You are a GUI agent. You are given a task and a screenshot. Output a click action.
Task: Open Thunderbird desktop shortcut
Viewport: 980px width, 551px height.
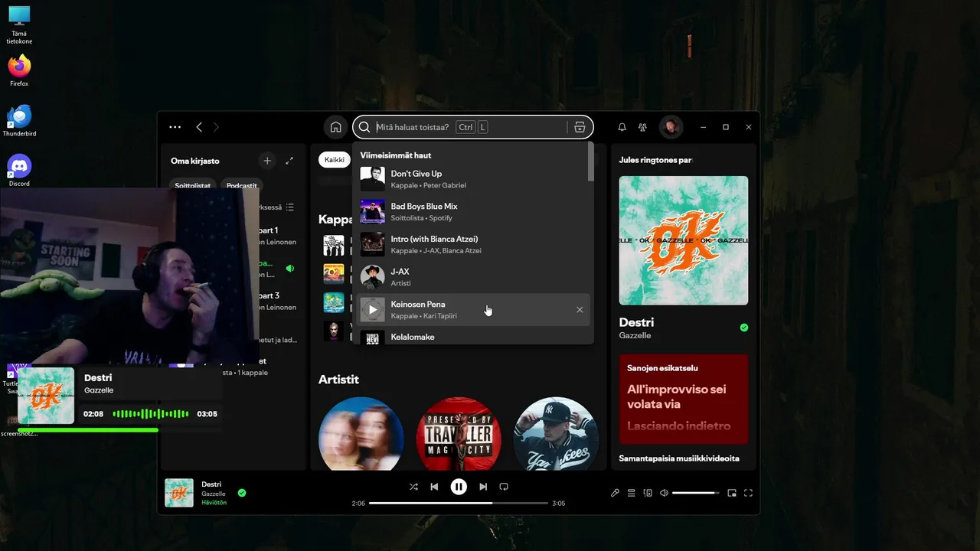pos(19,121)
